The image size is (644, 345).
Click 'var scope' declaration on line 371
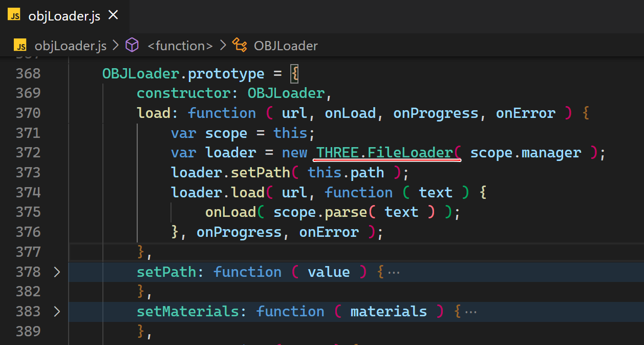(209, 133)
